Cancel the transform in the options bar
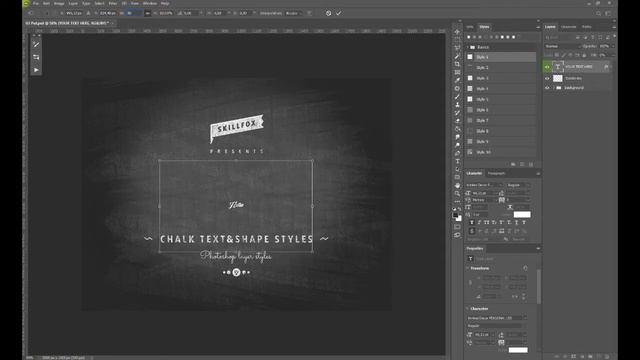 pos(328,13)
